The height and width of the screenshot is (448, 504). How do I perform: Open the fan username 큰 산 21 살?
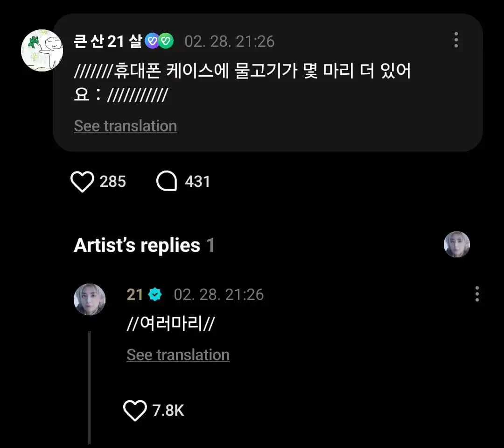point(108,42)
